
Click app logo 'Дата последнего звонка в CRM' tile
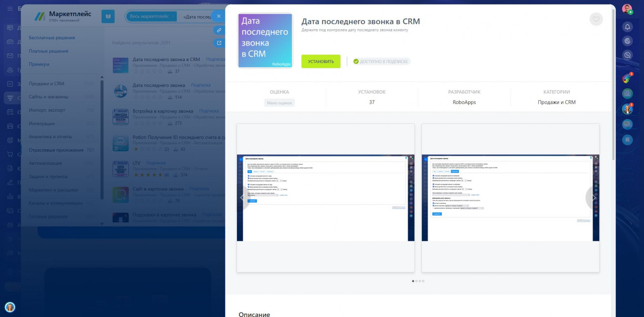[265, 41]
